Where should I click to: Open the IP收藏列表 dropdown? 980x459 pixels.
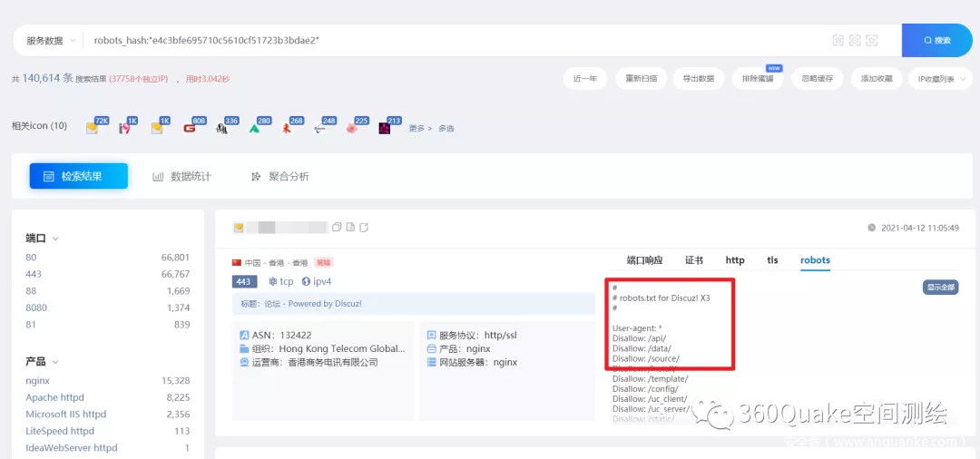940,79
